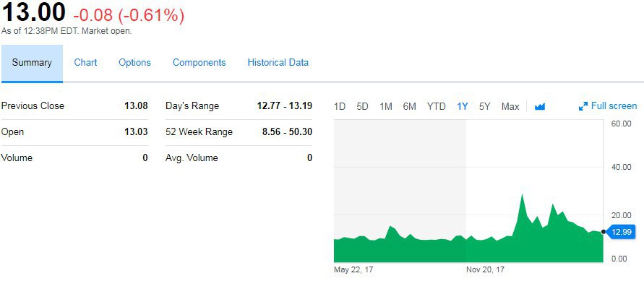Click the Nov 20, 17 axis date
Image resolution: width=644 pixels, height=281 pixels.
click(486, 270)
